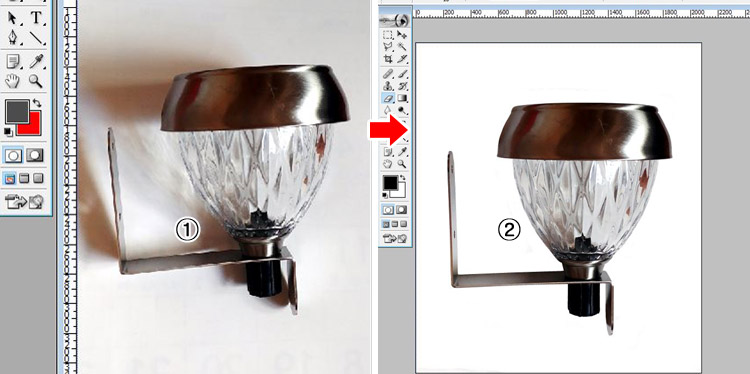The image size is (750, 374).
Task: Click the lamp's glass bowl in left canvas
Action: tap(256, 179)
